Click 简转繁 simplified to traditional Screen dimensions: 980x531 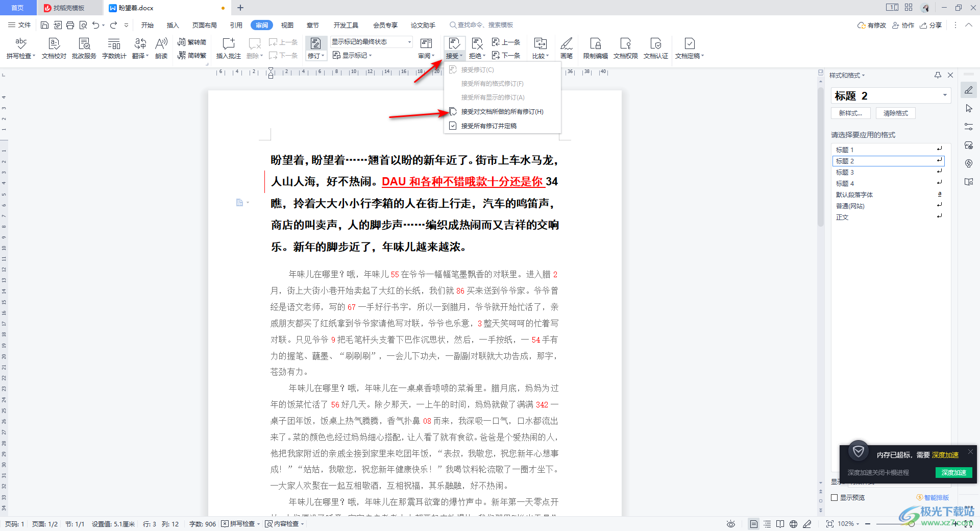[192, 55]
